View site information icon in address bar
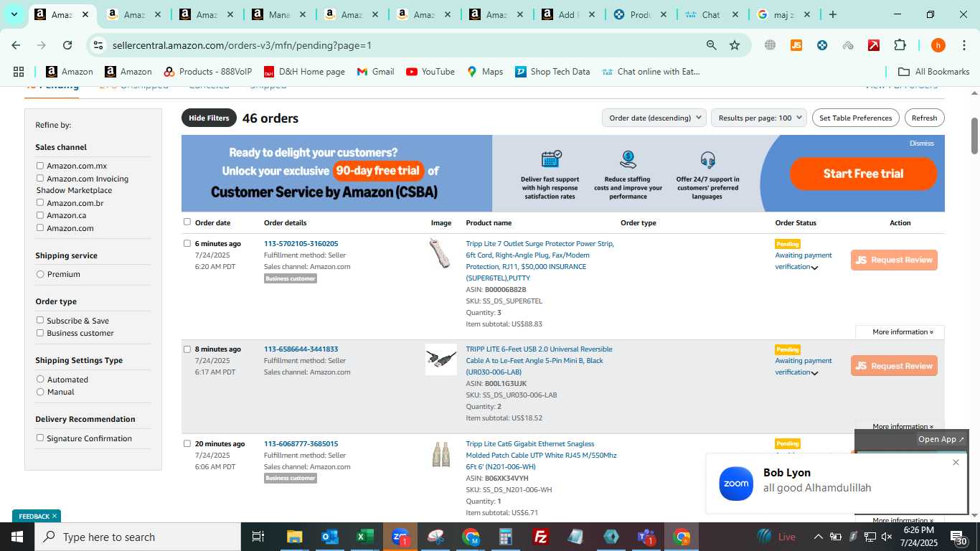The width and height of the screenshot is (980, 551). [98, 45]
